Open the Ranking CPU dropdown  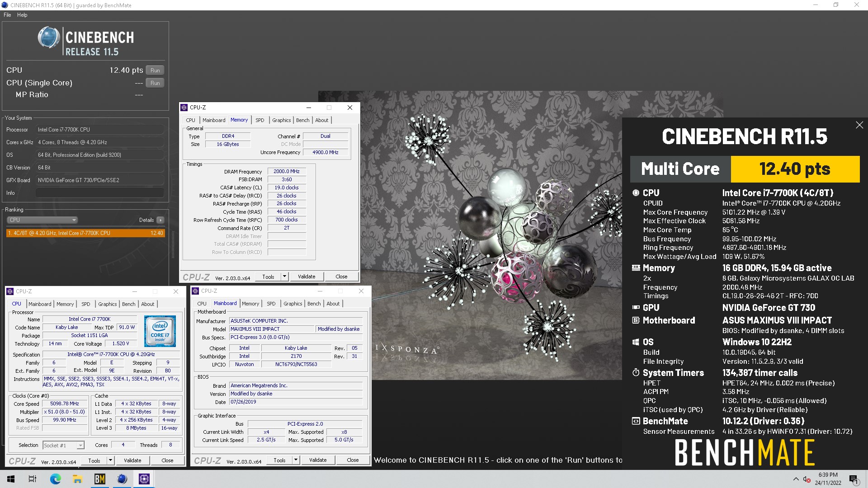[42, 220]
